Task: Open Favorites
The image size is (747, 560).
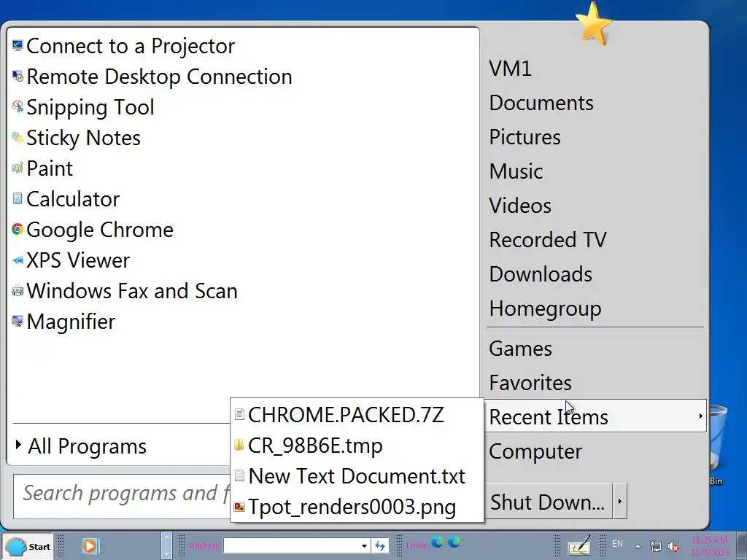Action: [530, 383]
